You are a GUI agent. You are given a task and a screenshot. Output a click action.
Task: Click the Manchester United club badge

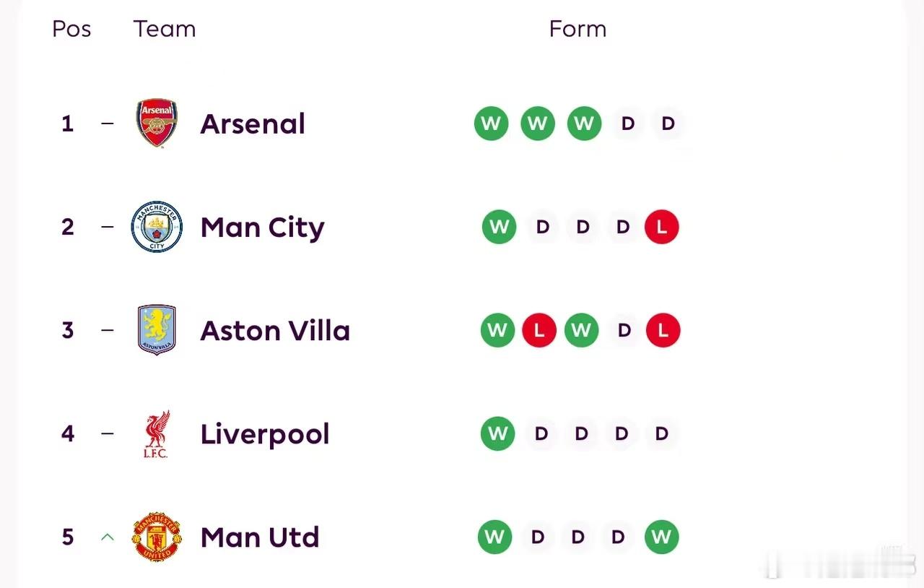157,537
